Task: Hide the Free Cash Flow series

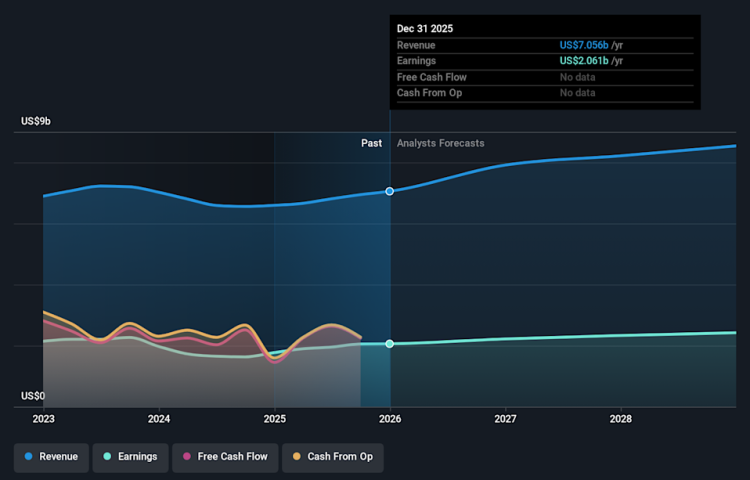Action: 224,457
